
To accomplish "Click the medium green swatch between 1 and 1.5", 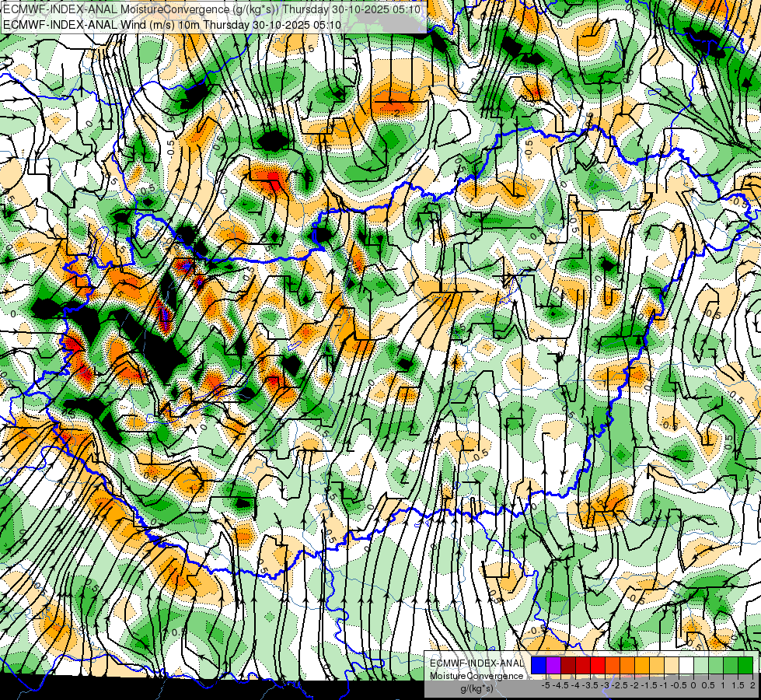I will pos(731,666).
